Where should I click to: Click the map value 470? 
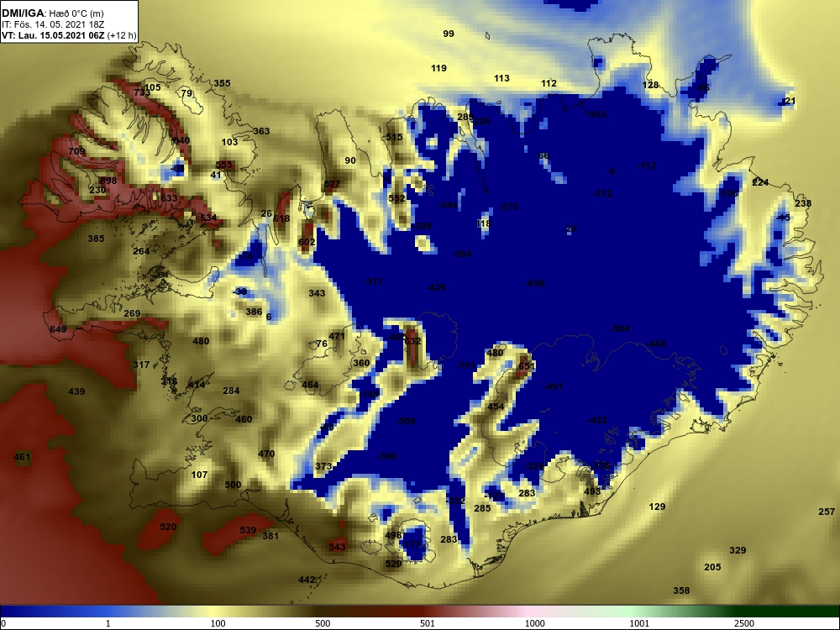click(x=266, y=454)
